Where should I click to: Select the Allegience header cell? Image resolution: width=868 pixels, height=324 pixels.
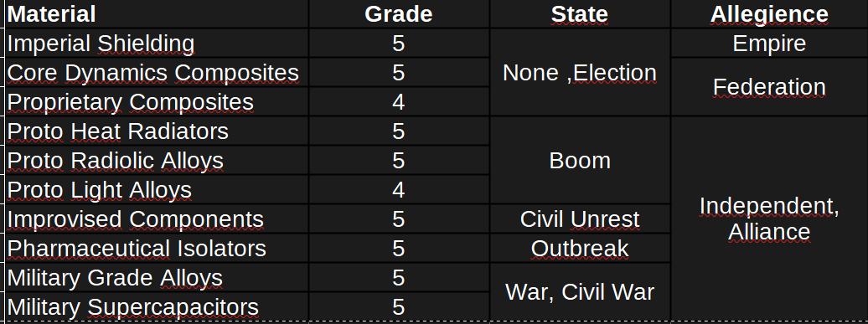pos(769,14)
